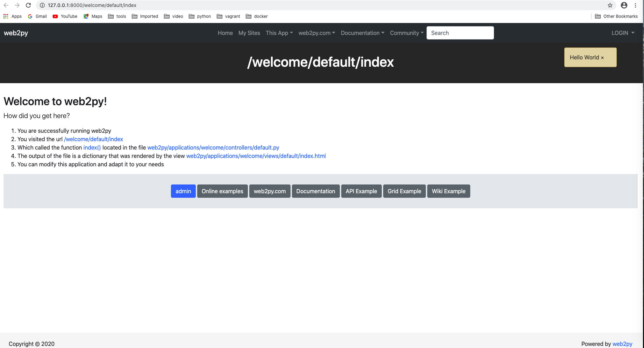Viewport: 644px width, 348px height.
Task: Click the blue admin button
Action: pyautogui.click(x=183, y=191)
